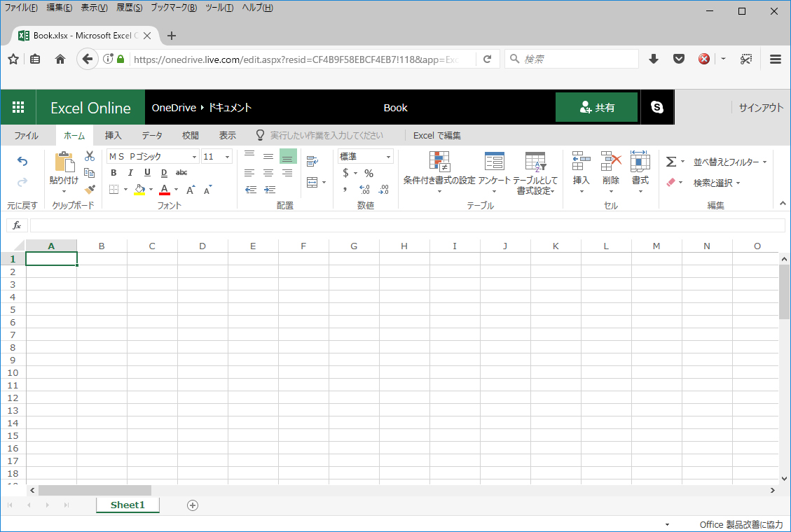Image resolution: width=791 pixels, height=532 pixels.
Task: Open 検索と選択 dropdown
Action: (717, 183)
